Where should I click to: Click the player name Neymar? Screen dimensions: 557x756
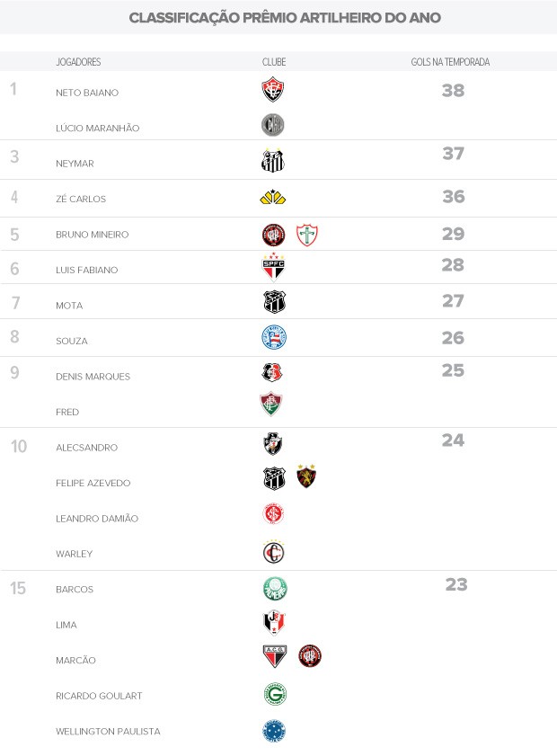(75, 164)
